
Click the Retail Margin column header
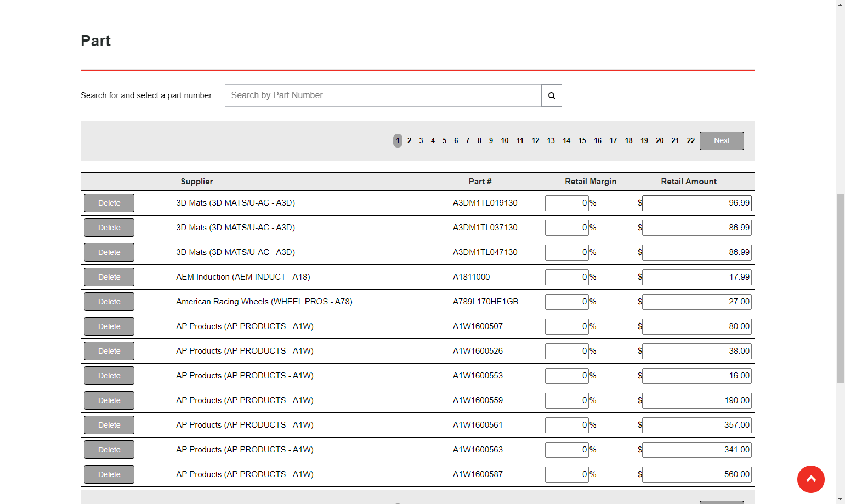(x=591, y=182)
